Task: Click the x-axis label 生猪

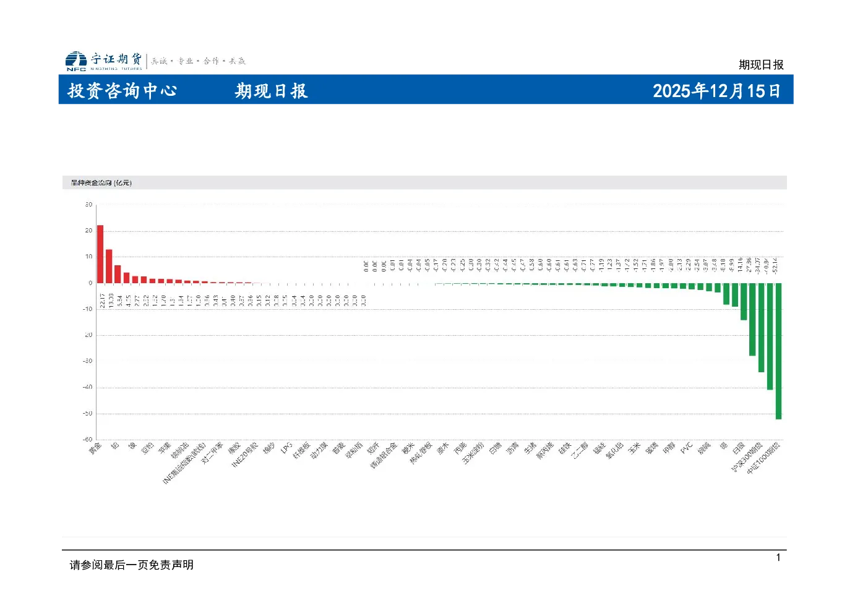Action: click(529, 448)
